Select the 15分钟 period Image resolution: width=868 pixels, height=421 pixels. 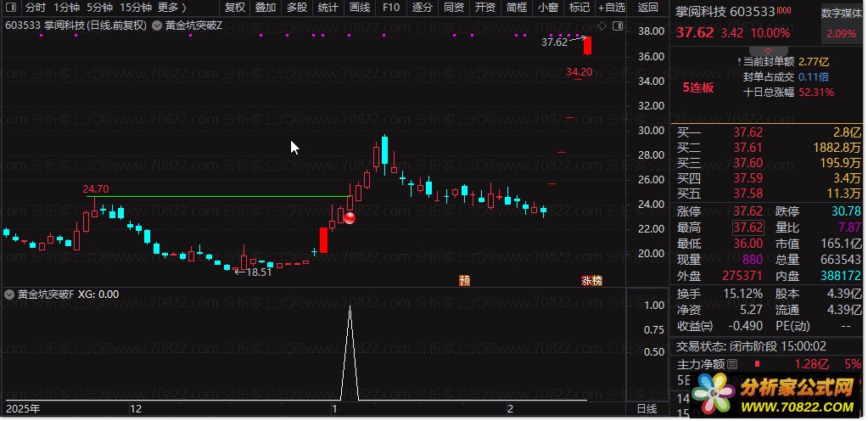point(136,7)
